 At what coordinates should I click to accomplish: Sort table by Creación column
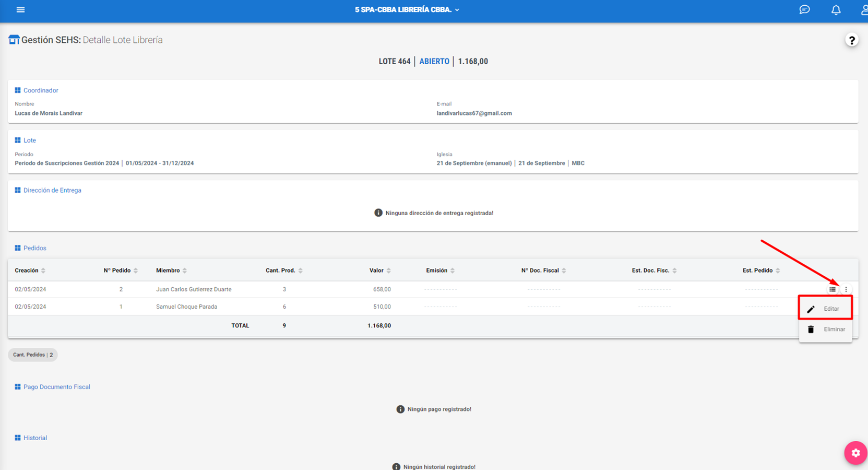[x=30, y=271]
